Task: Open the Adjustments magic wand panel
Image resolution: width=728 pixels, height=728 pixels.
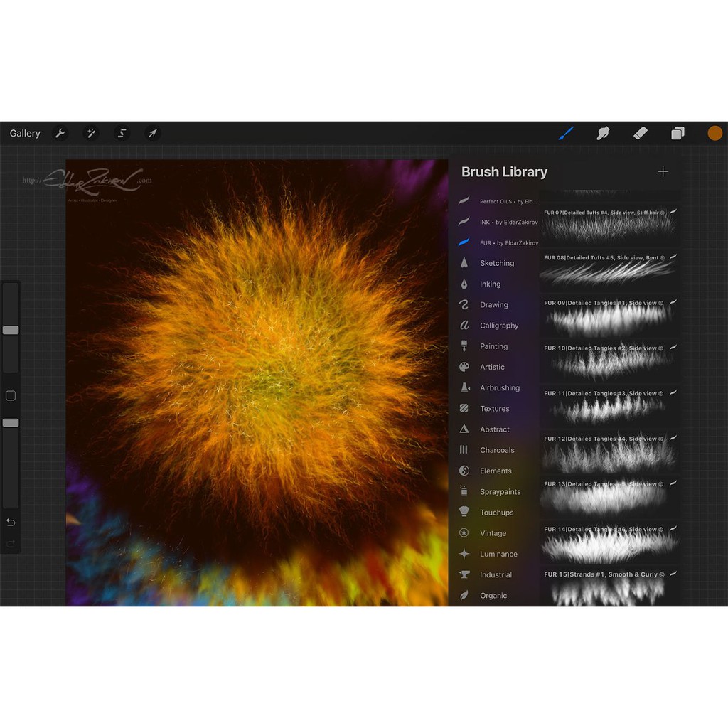Action: [x=91, y=133]
